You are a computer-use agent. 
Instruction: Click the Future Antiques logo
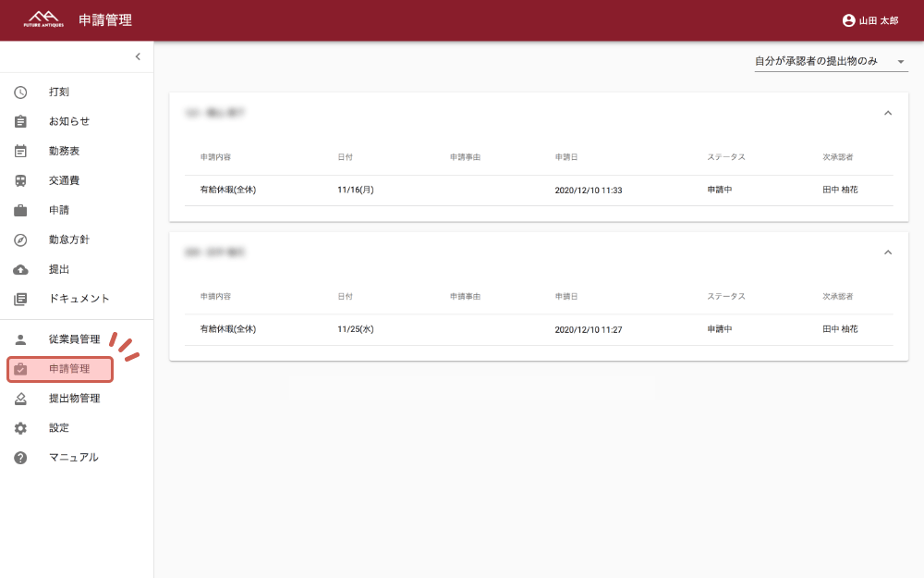point(43,19)
